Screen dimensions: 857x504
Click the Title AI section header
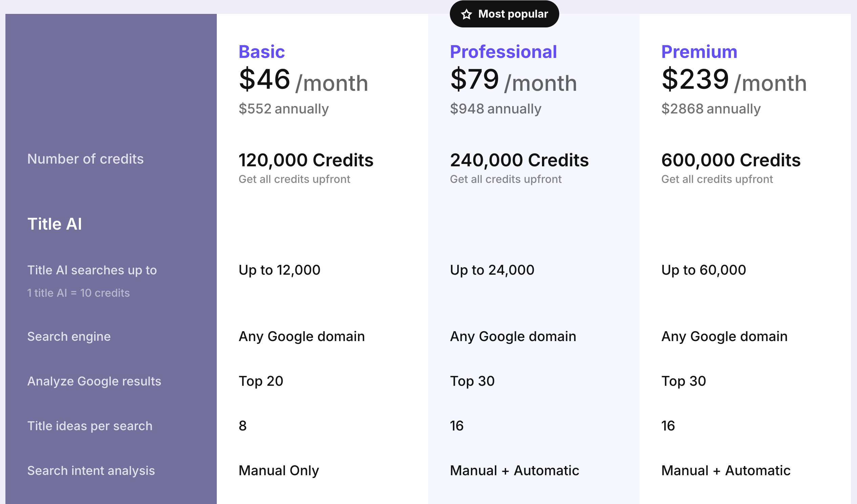tap(55, 224)
